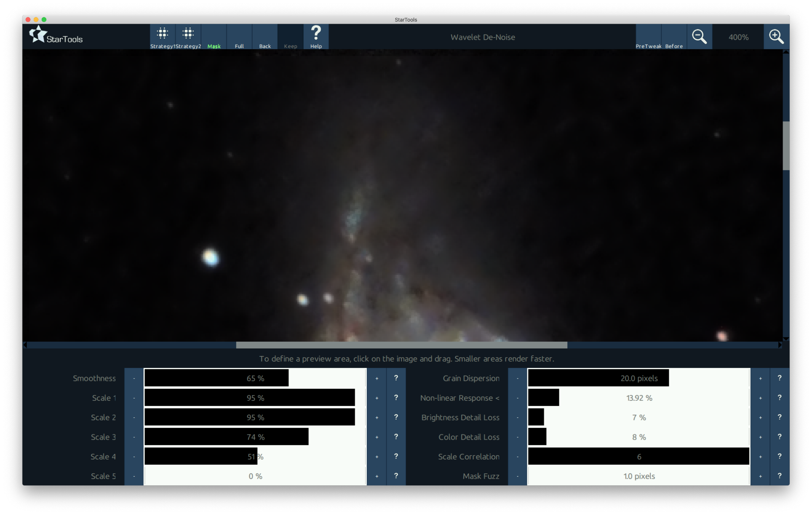Click the Strategy1 preset icon

tap(163, 37)
